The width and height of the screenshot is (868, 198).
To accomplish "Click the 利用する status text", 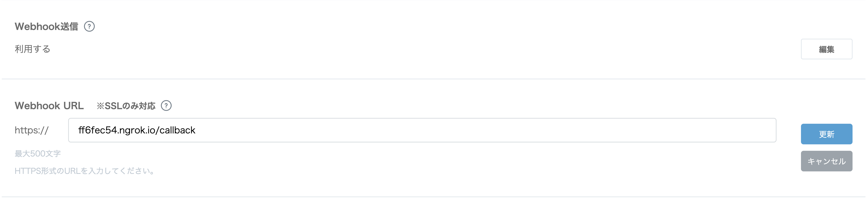I will coord(32,49).
